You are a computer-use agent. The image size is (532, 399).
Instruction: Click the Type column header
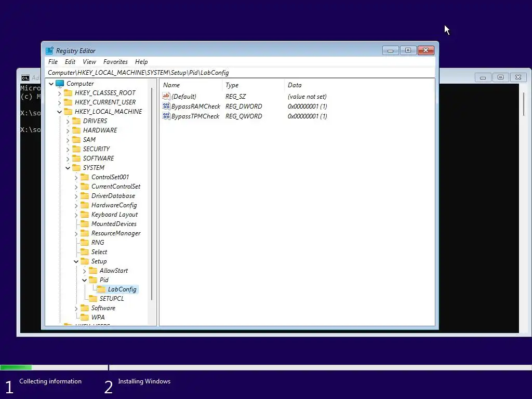(x=253, y=85)
